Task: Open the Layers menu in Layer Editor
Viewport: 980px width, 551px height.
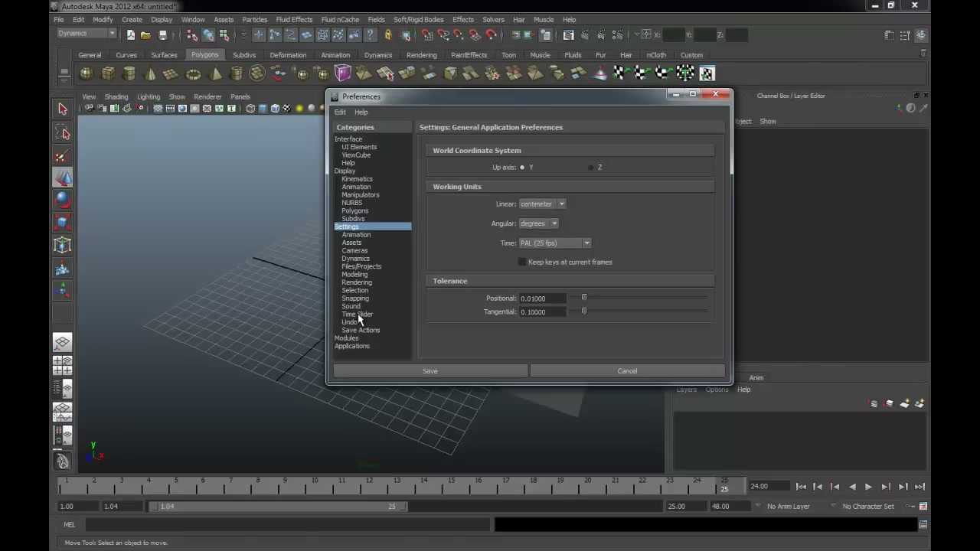Action: coord(686,390)
